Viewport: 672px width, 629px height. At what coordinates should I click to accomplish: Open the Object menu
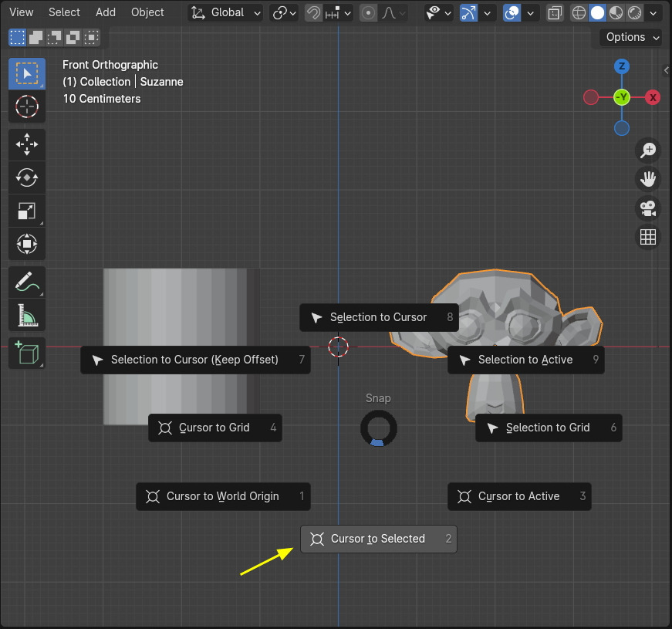coord(147,12)
